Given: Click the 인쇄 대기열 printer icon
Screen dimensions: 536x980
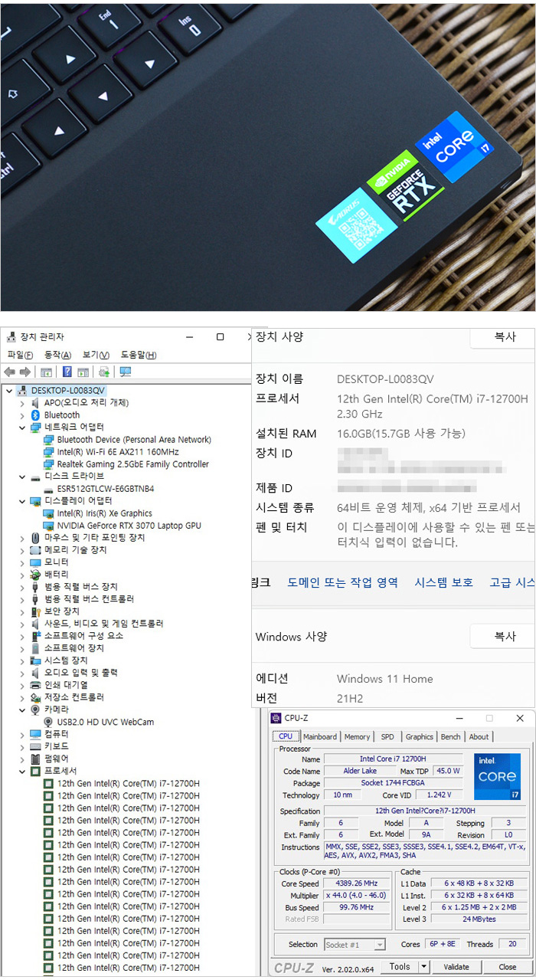Looking at the screenshot, I should [35, 684].
